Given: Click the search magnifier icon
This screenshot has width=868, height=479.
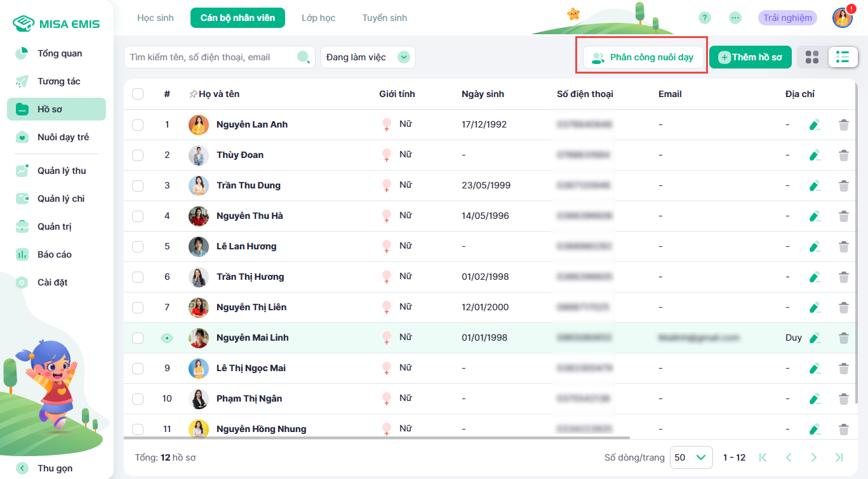Looking at the screenshot, I should tap(304, 57).
